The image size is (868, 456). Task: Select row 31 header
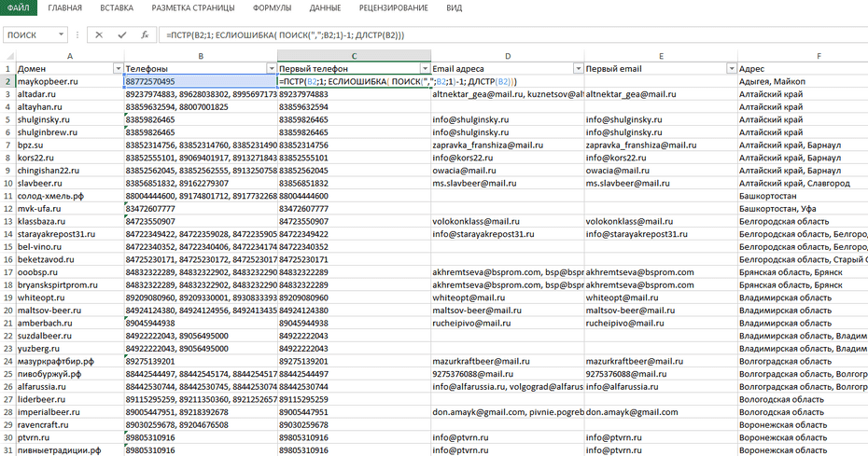tap(7, 450)
